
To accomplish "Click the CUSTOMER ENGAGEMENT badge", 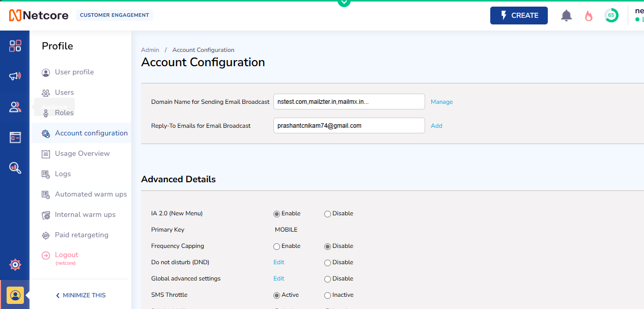I will pyautogui.click(x=115, y=15).
